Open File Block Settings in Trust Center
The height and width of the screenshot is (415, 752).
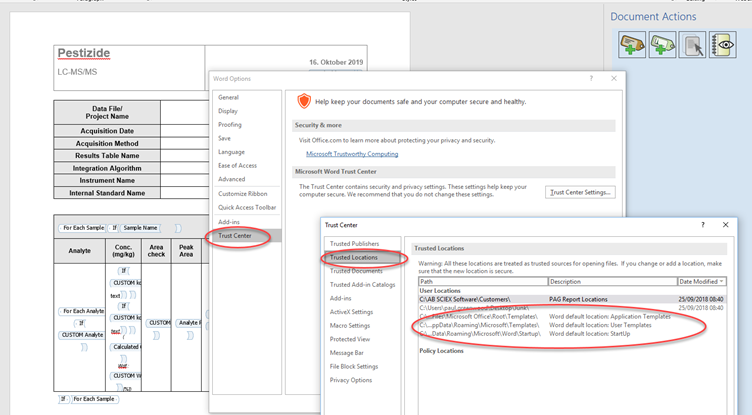(x=354, y=367)
